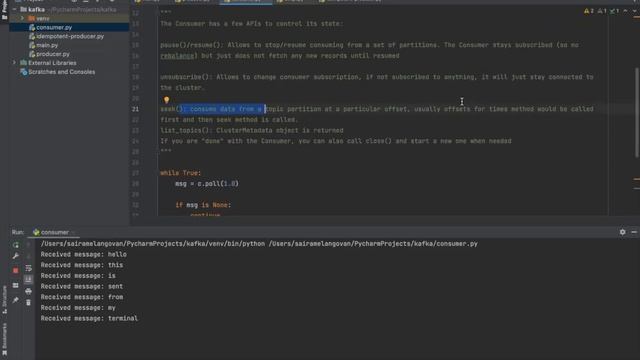Select the consumer tab in Run panel
The height and width of the screenshot is (360, 640).
51,232
